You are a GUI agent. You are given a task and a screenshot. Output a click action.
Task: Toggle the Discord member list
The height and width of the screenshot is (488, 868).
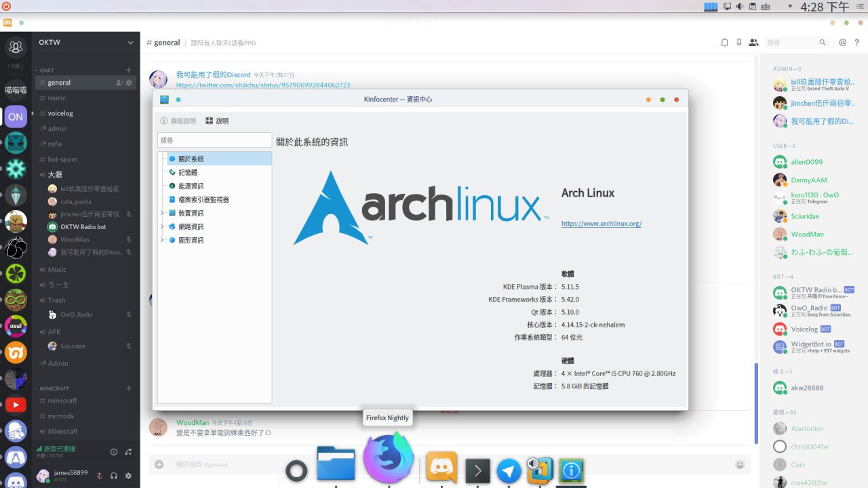(x=753, y=43)
